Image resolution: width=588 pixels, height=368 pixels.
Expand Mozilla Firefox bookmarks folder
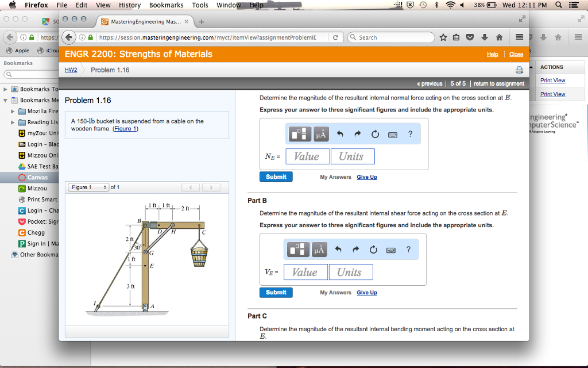pyautogui.click(x=13, y=112)
